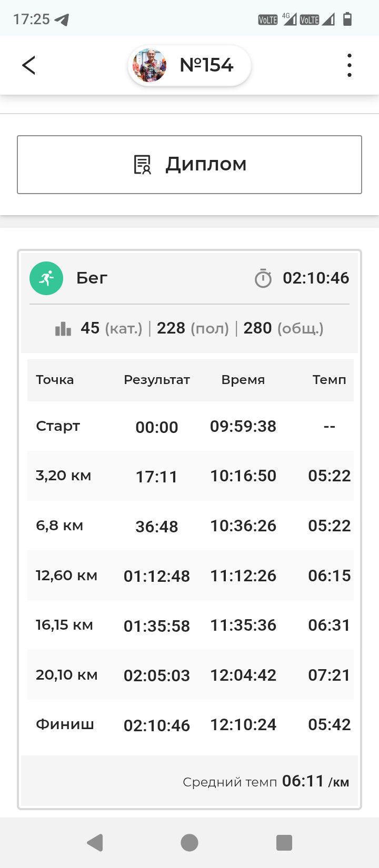Tap the Android back navigation triangle
Screen dimensions: 379x868
pos(95,842)
